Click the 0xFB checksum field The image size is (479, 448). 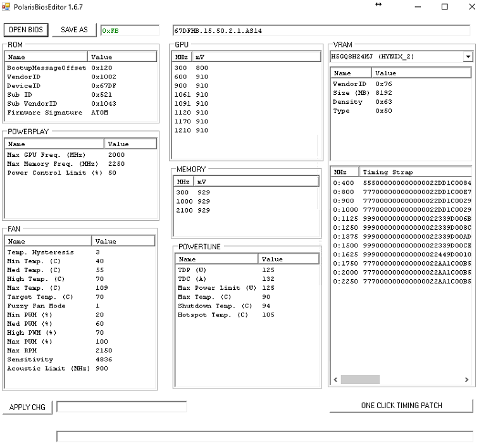pos(130,30)
